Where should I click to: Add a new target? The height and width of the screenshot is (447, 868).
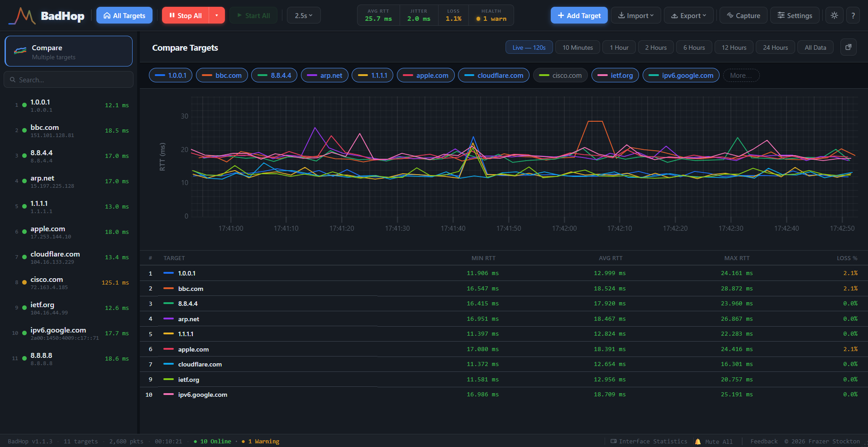(x=579, y=15)
